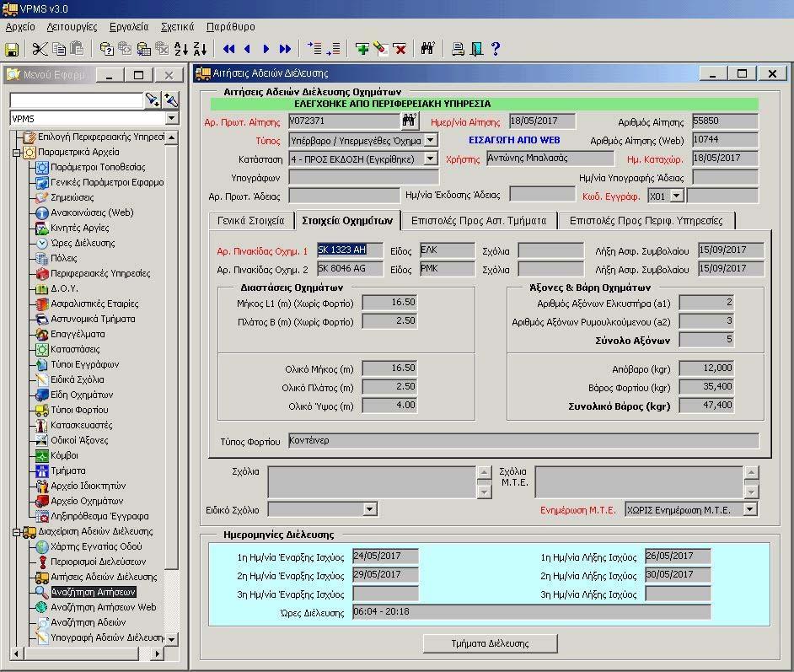Switch to Γενικά Στοιχεία tab
This screenshot has width=794, height=672.
click(250, 221)
